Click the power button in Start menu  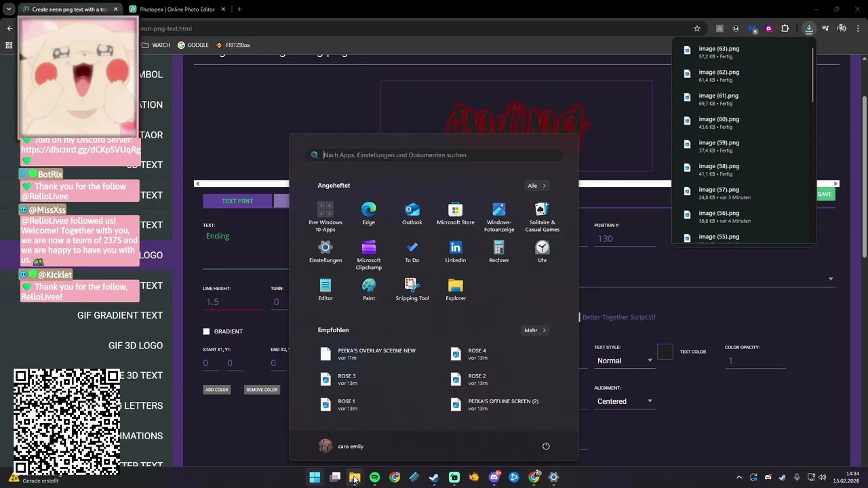[546, 446]
